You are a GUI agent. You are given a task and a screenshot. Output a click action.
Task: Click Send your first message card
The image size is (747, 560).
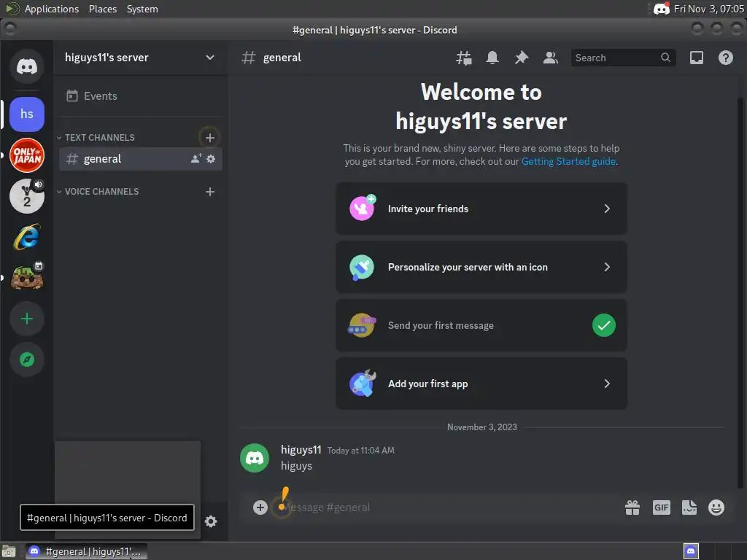481,325
